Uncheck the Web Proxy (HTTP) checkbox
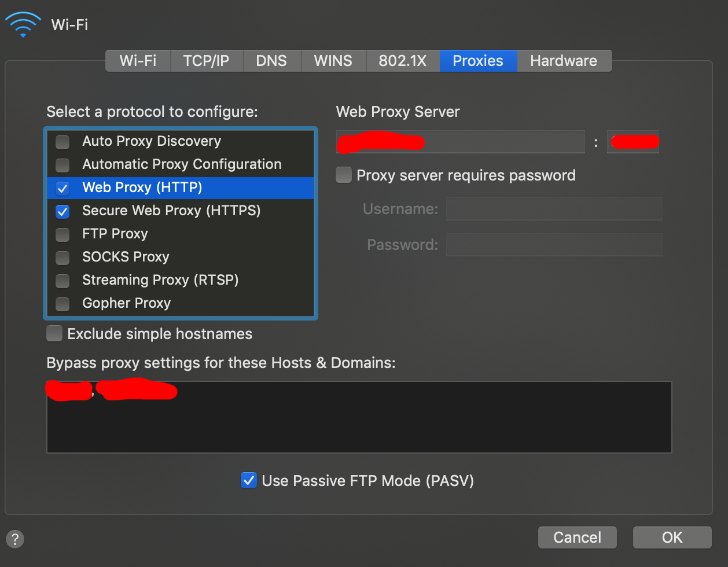Image resolution: width=728 pixels, height=567 pixels. point(62,188)
